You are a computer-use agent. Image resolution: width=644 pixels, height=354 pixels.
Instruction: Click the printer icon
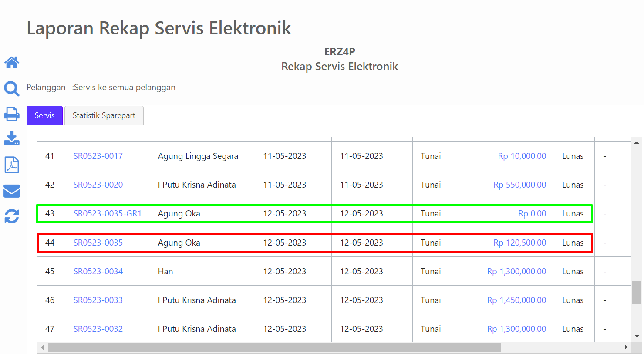pyautogui.click(x=12, y=114)
